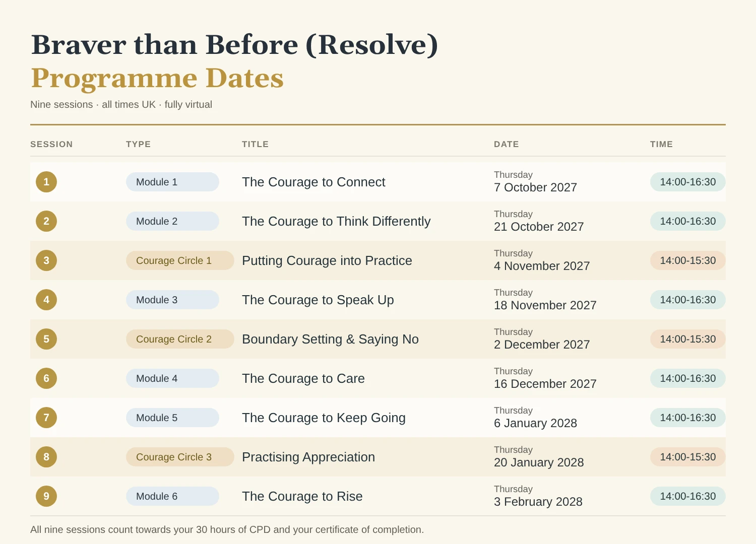Click title 'The Courage to Care'
Screen dimensions: 756x544
coord(303,378)
